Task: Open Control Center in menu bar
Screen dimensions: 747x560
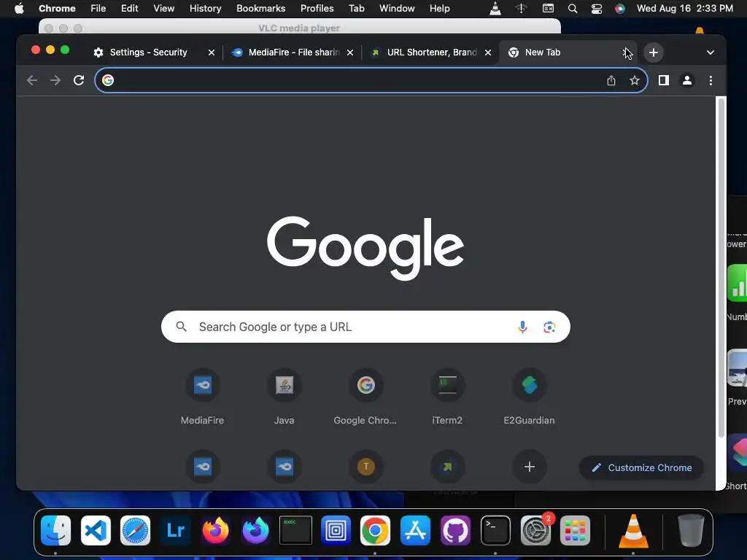Action: (597, 8)
